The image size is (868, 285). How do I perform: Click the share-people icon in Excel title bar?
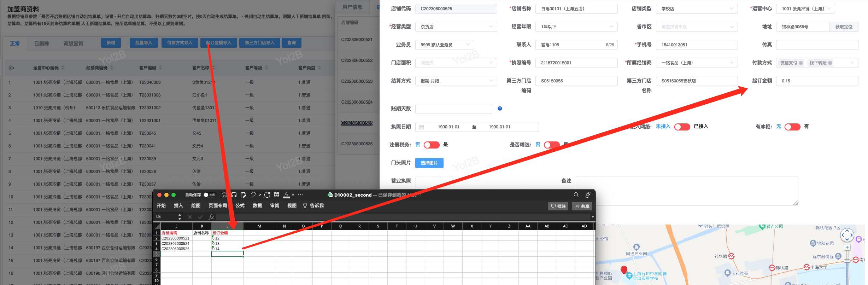pyautogui.click(x=588, y=195)
